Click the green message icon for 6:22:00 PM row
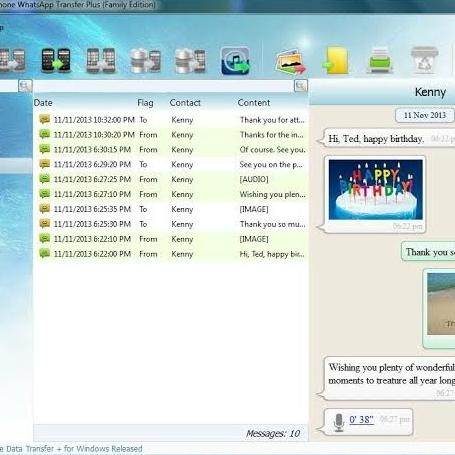455x455 pixels. pyautogui.click(x=44, y=253)
